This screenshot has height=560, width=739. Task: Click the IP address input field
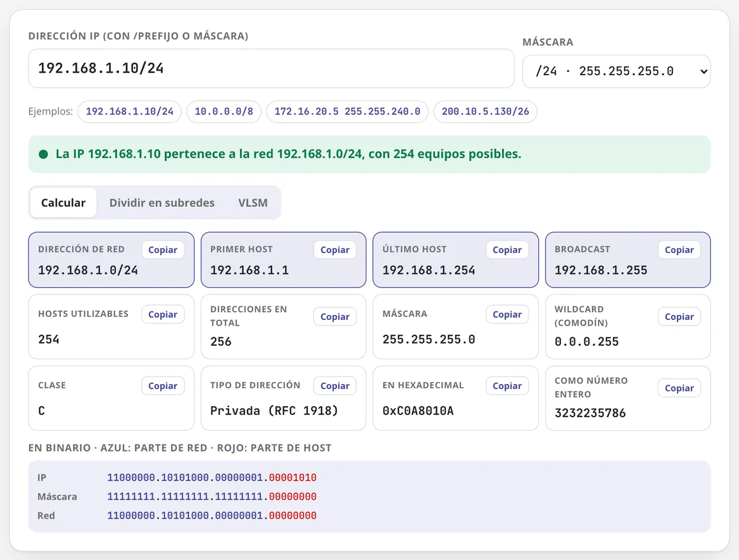[271, 68]
